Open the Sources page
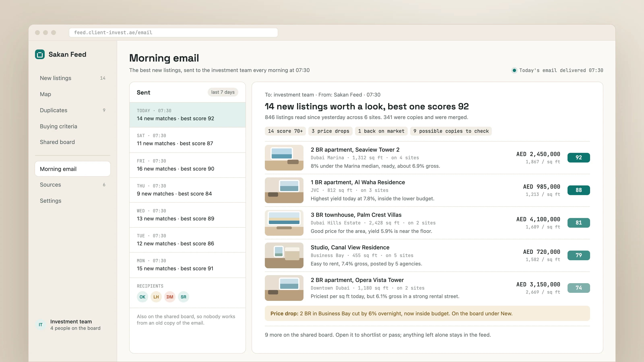The width and height of the screenshot is (644, 362). [72, 185]
